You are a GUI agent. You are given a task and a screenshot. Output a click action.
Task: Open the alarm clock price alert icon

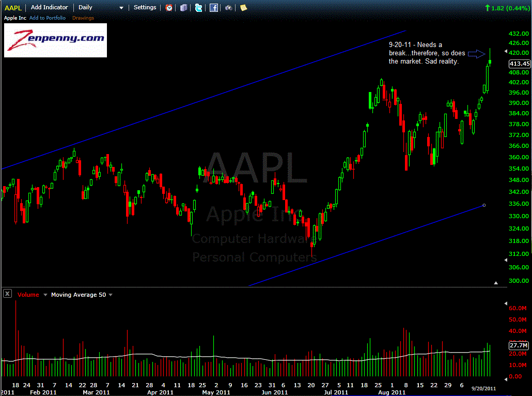point(168,7)
